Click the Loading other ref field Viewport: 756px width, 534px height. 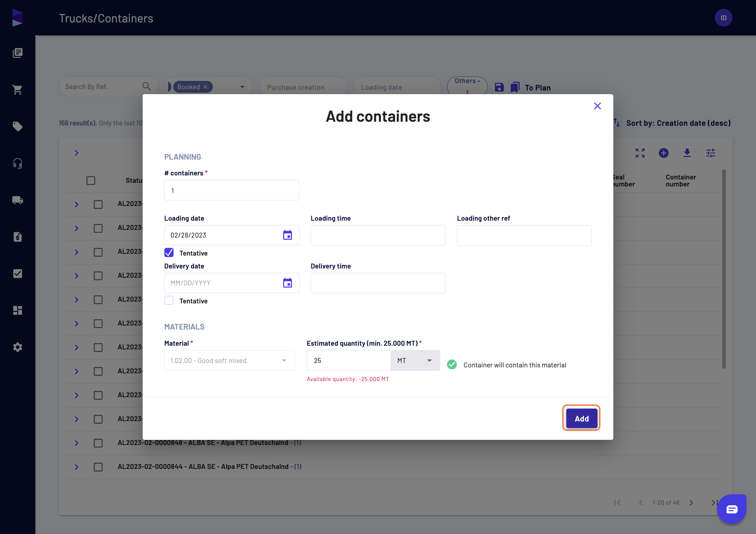pos(524,235)
